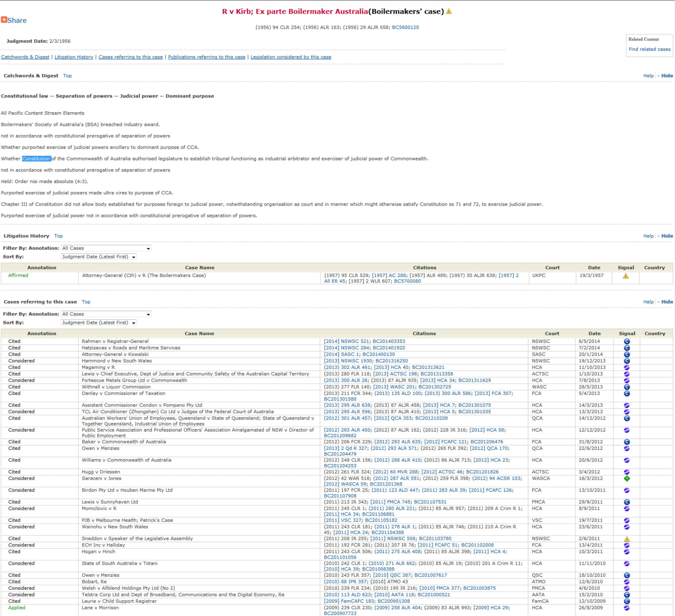Click Court header in Litigation History table
675x616 pixels.
(x=552, y=268)
